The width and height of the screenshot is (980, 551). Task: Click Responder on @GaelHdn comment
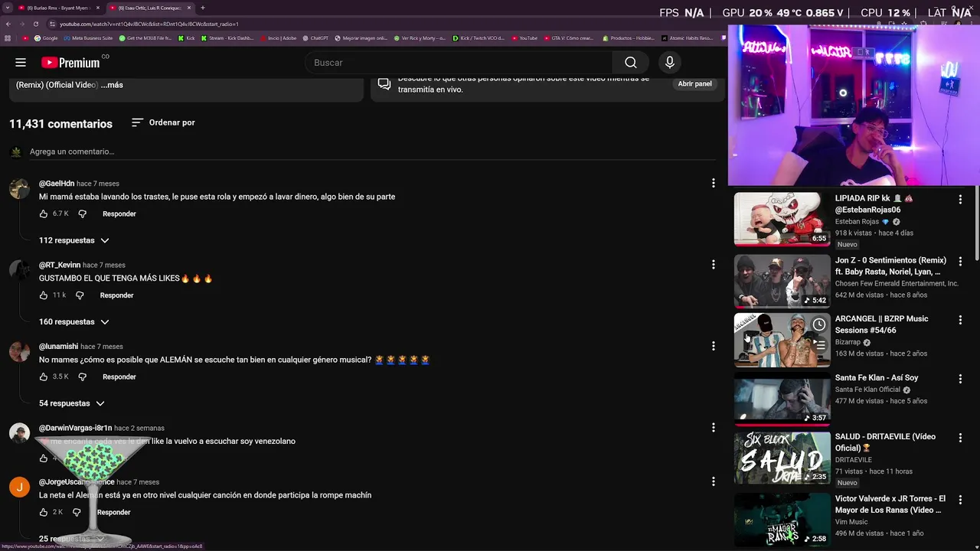pos(119,214)
